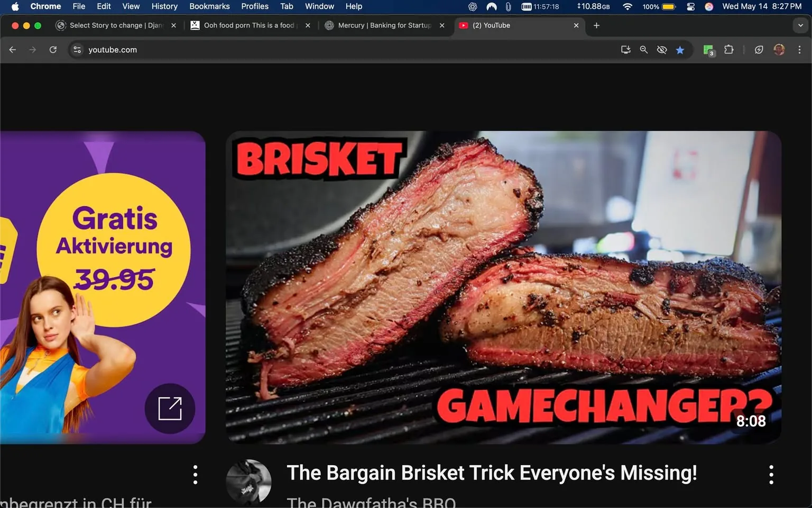
Task: Click the ChatGPT icon in the menu bar
Action: pyautogui.click(x=472, y=7)
